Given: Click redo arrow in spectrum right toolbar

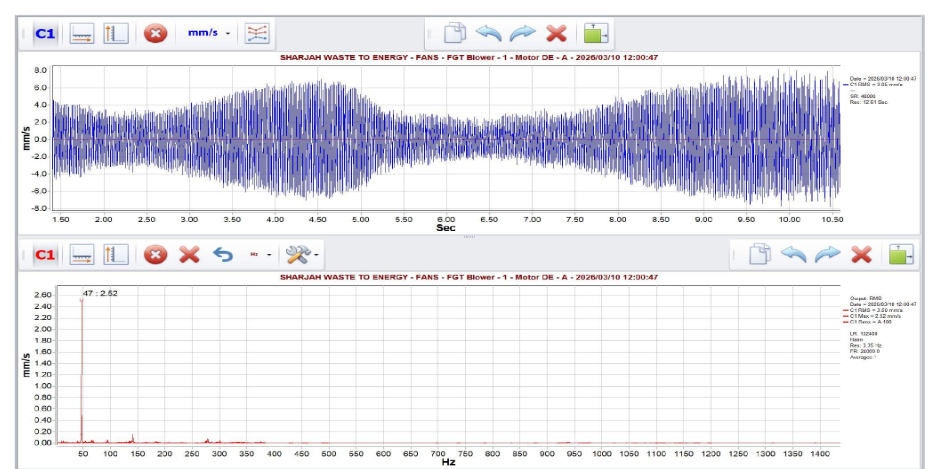Looking at the screenshot, I should pyautogui.click(x=827, y=255).
